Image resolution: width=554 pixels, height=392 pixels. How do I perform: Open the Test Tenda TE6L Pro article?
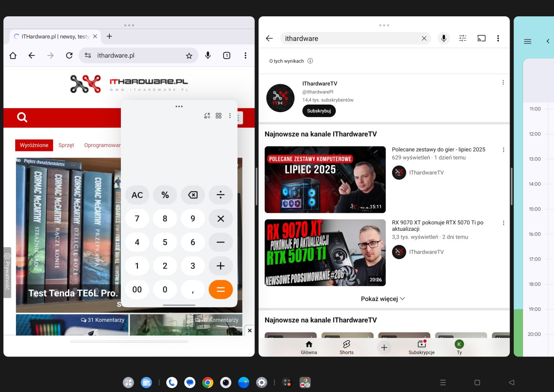[73, 293]
